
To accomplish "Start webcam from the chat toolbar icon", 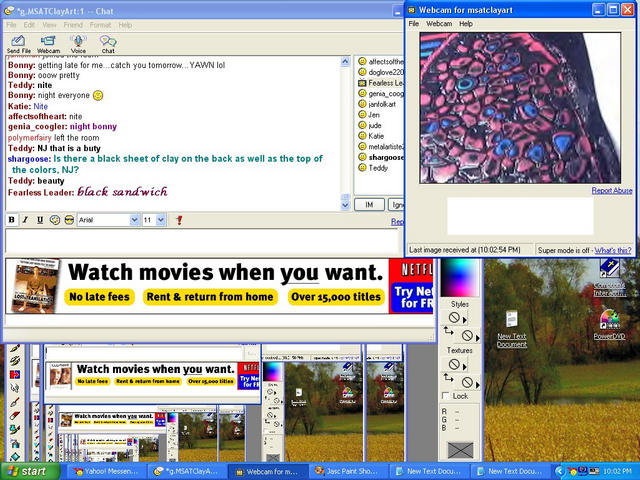I will click(x=48, y=44).
